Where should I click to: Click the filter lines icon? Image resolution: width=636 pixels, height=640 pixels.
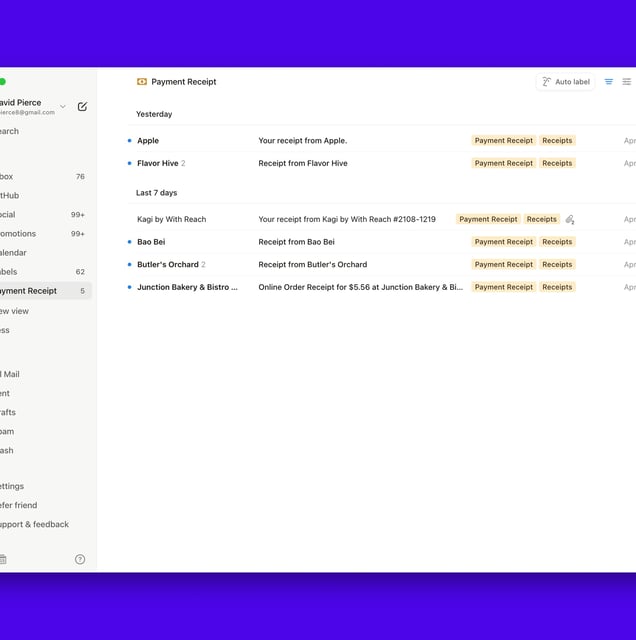[x=609, y=82]
